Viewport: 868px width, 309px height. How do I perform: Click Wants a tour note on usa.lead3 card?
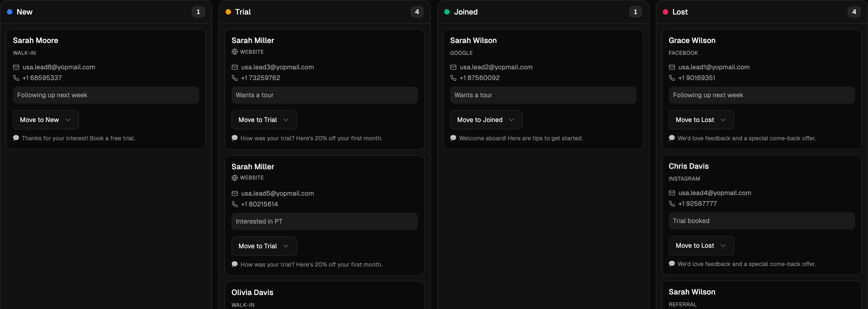(x=324, y=95)
